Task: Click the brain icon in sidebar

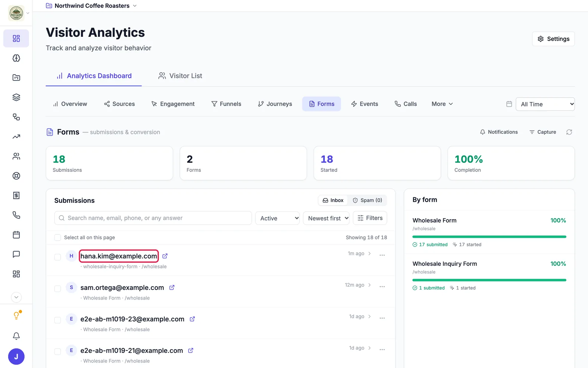Action: click(16, 58)
